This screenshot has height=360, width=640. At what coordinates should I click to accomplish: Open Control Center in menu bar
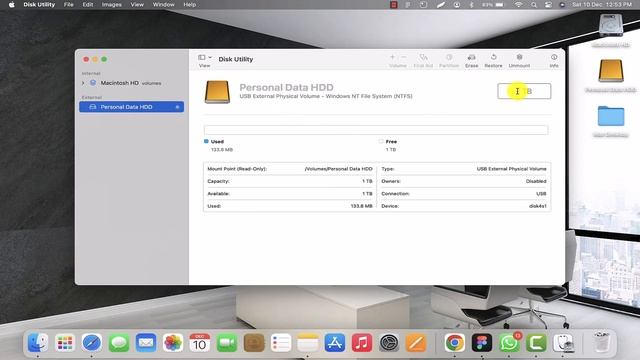548,4
